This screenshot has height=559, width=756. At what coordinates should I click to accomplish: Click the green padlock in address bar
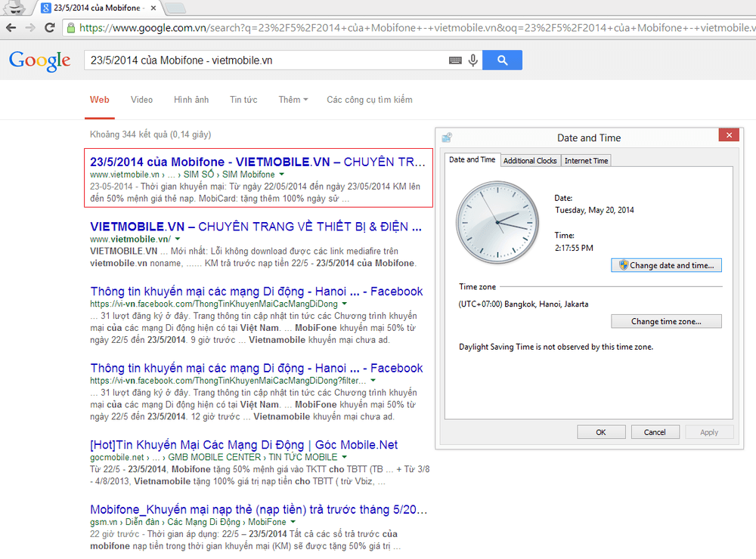(x=71, y=28)
